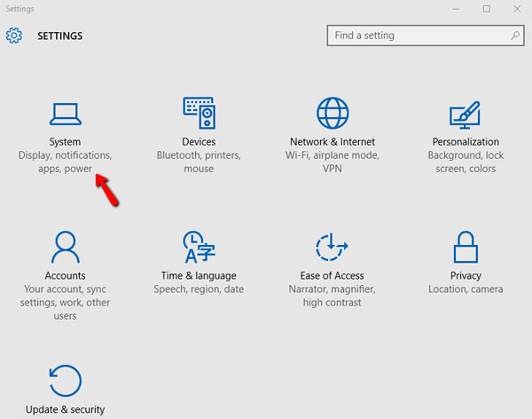
Task: Select the Accounts category label
Action: pyautogui.click(x=65, y=275)
